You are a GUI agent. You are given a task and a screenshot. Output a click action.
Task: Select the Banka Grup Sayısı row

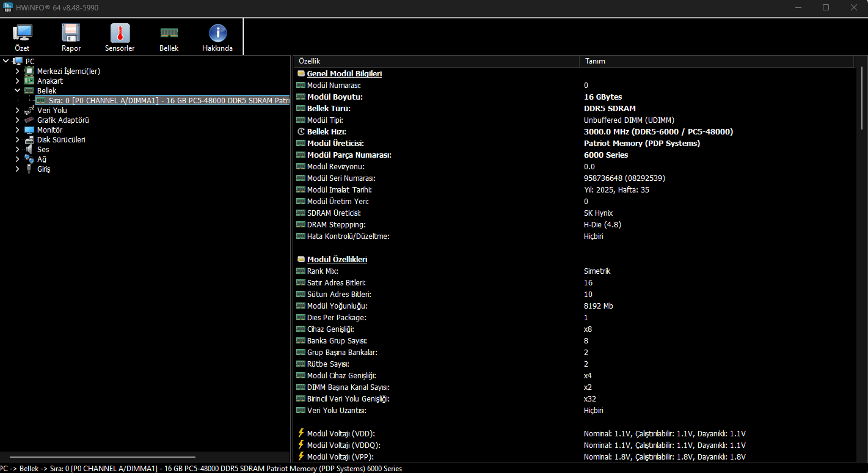pos(575,340)
